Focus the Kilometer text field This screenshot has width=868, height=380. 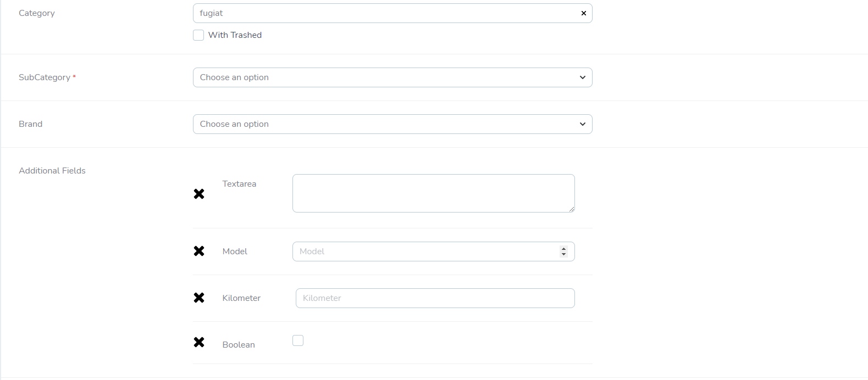435,298
